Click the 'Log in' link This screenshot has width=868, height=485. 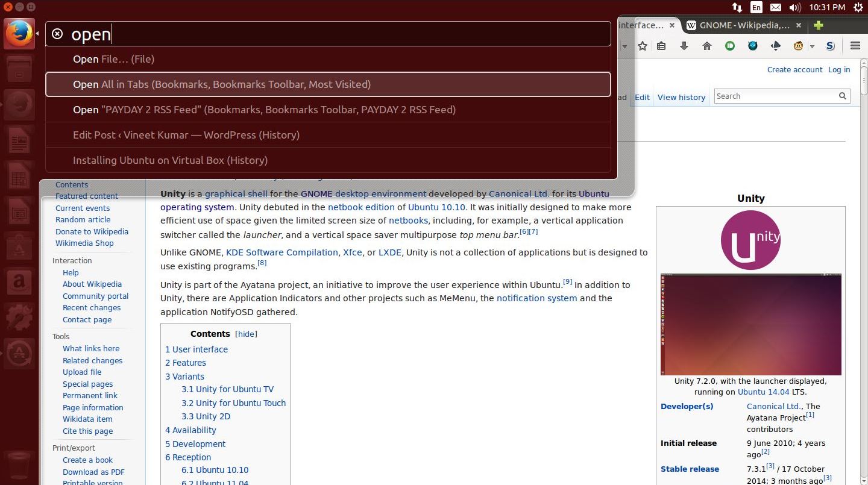pyautogui.click(x=839, y=69)
